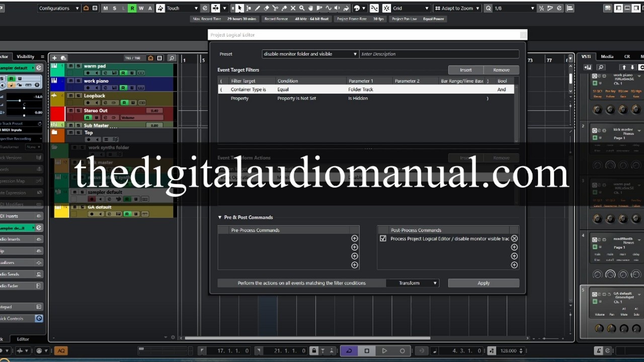
Task: Open the 1/8 quantize preset dropdown
Action: [x=514, y=8]
